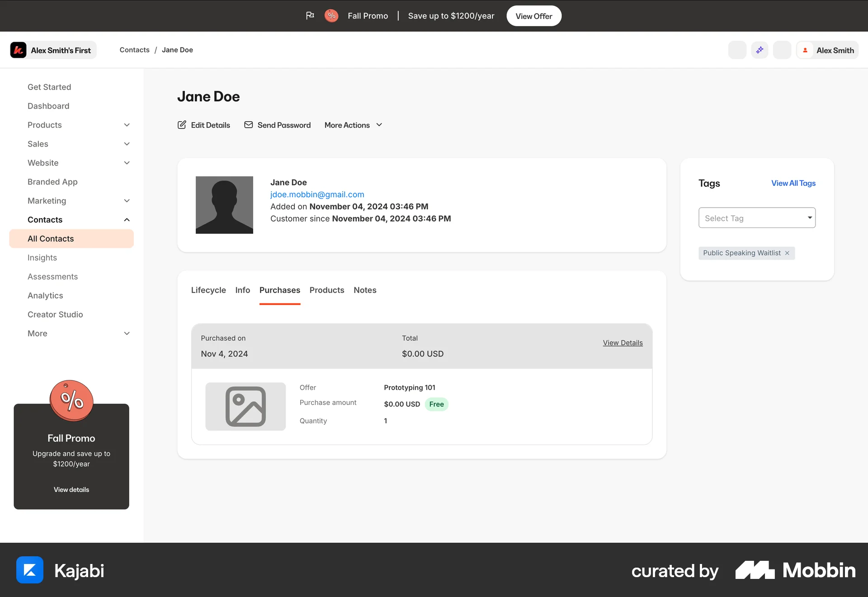Switch to the Lifecycle tab
Viewport: 868px width, 597px height.
208,290
